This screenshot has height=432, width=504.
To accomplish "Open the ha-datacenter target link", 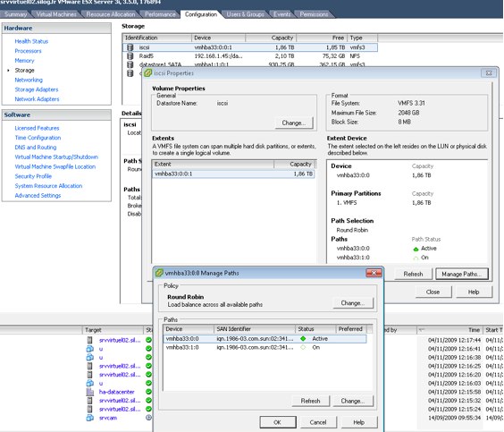I will (x=117, y=392).
